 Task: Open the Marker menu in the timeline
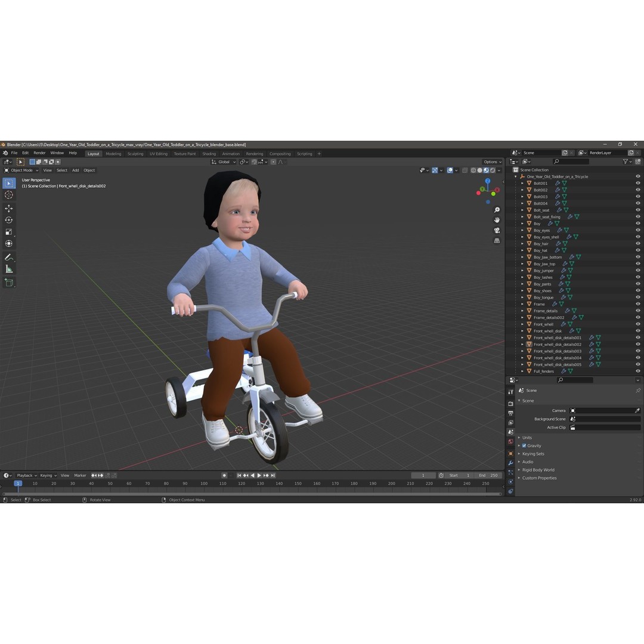pyautogui.click(x=80, y=475)
